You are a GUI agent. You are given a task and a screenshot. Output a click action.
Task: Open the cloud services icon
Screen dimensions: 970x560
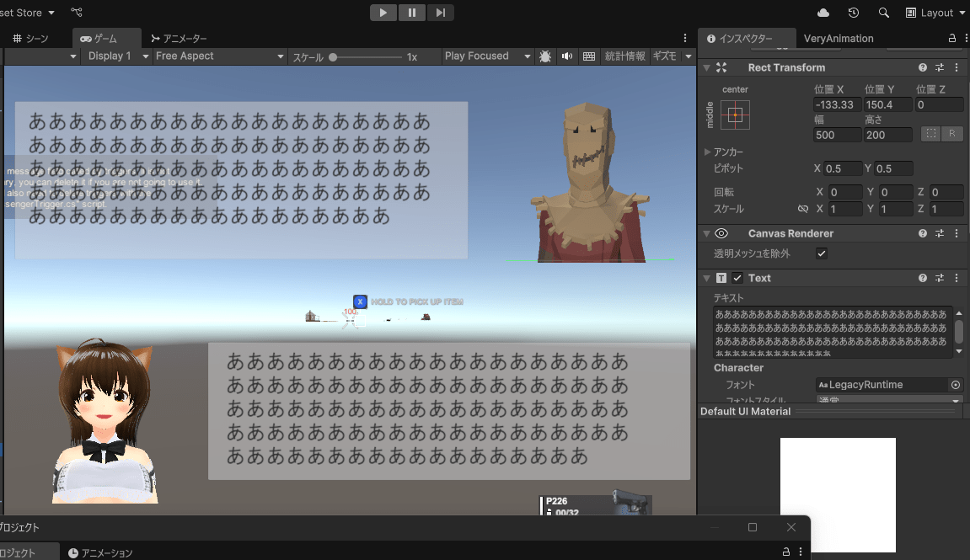click(x=823, y=13)
